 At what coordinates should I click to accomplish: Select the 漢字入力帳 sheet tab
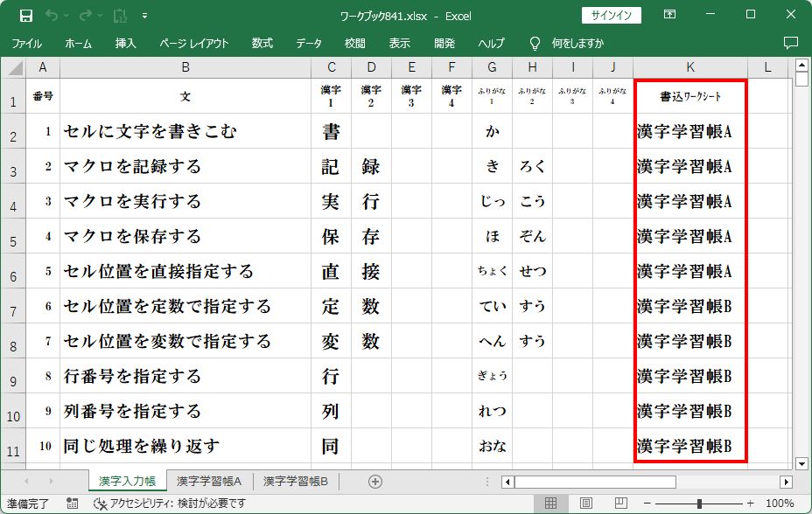click(128, 482)
